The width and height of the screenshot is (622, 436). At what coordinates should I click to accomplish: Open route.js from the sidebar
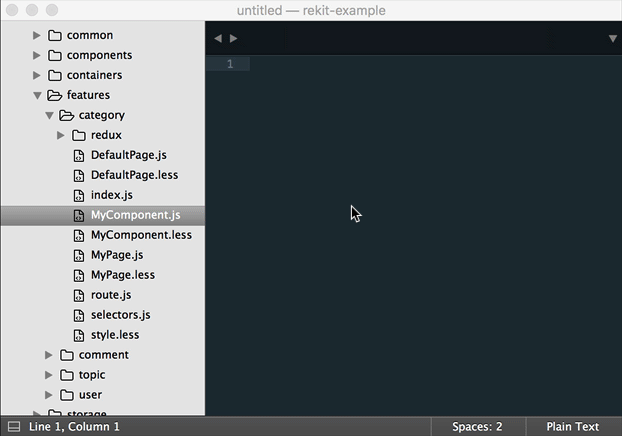tap(111, 295)
